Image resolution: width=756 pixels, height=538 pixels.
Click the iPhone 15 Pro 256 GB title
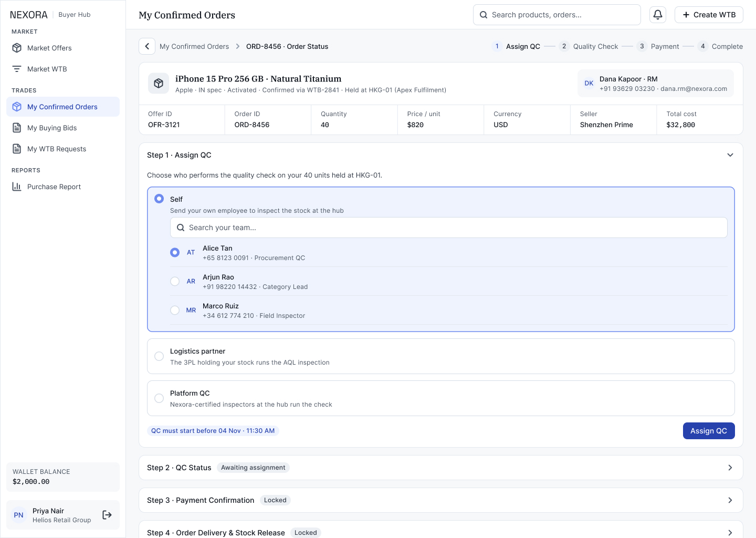(x=258, y=79)
